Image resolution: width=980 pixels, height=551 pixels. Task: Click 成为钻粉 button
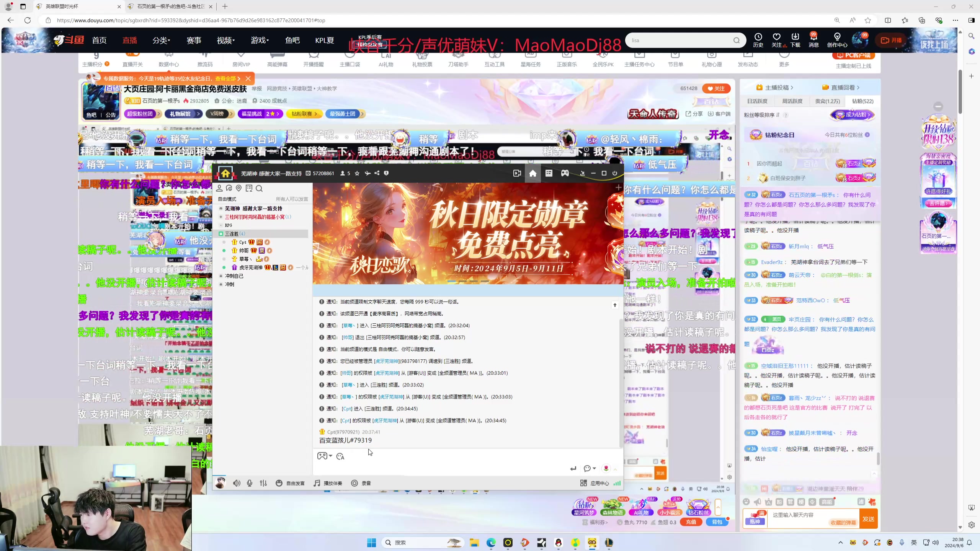click(853, 115)
